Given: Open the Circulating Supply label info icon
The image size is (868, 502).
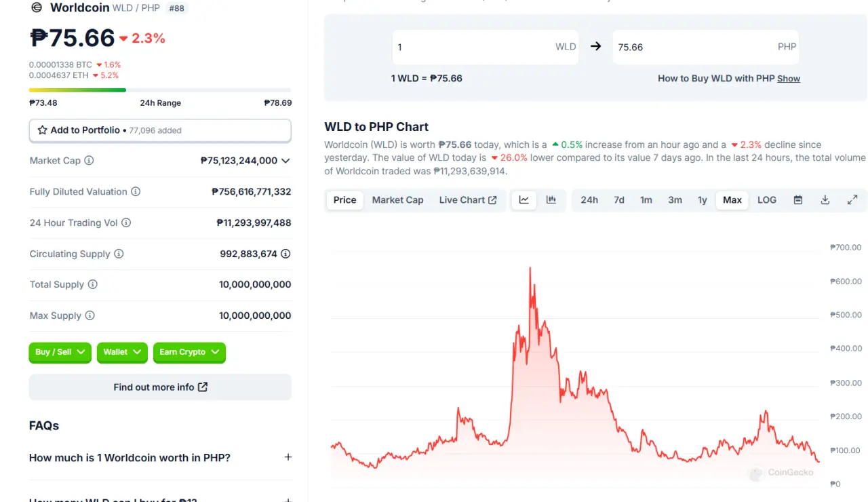Looking at the screenshot, I should click(119, 254).
